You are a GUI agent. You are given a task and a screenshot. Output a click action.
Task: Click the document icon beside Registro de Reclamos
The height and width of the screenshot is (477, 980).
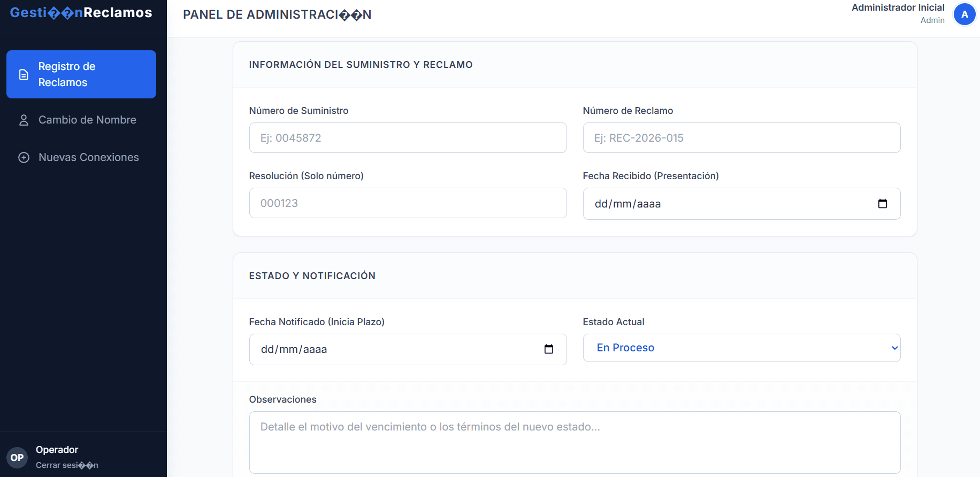coord(24,74)
